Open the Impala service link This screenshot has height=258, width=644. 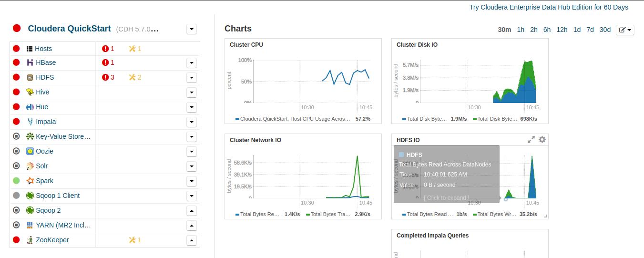coord(46,122)
